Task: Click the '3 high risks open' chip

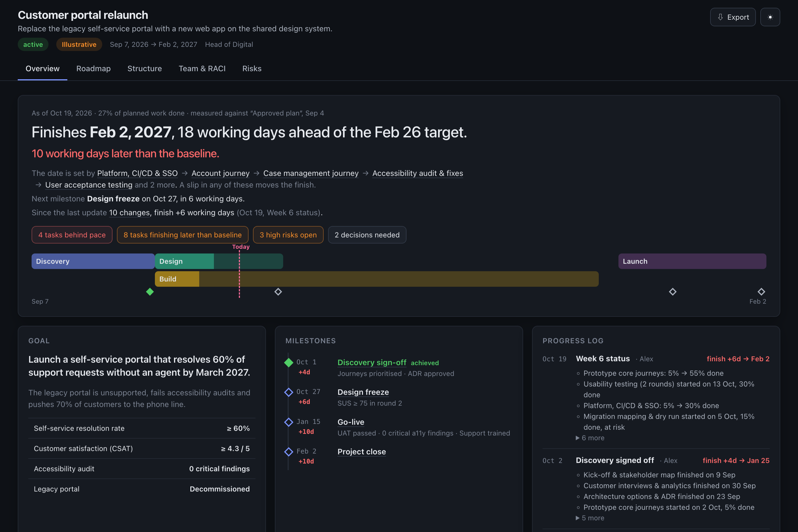Action: (x=288, y=235)
